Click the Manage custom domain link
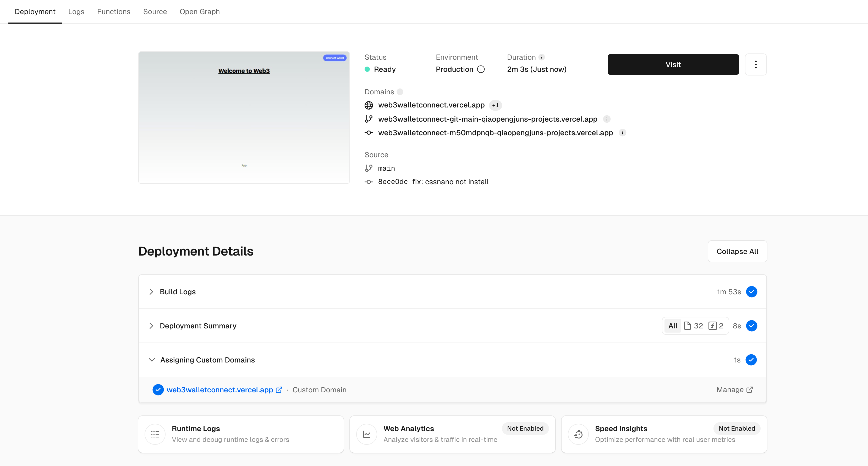Viewport: 868px width, 466px height. click(x=735, y=390)
